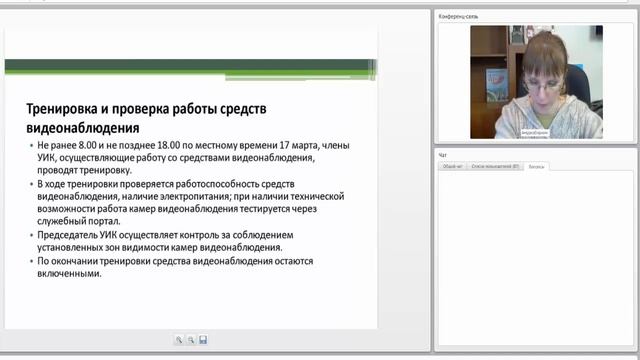Click the presenter name label under the video
The height and width of the screenshot is (360, 640).
click(535, 133)
